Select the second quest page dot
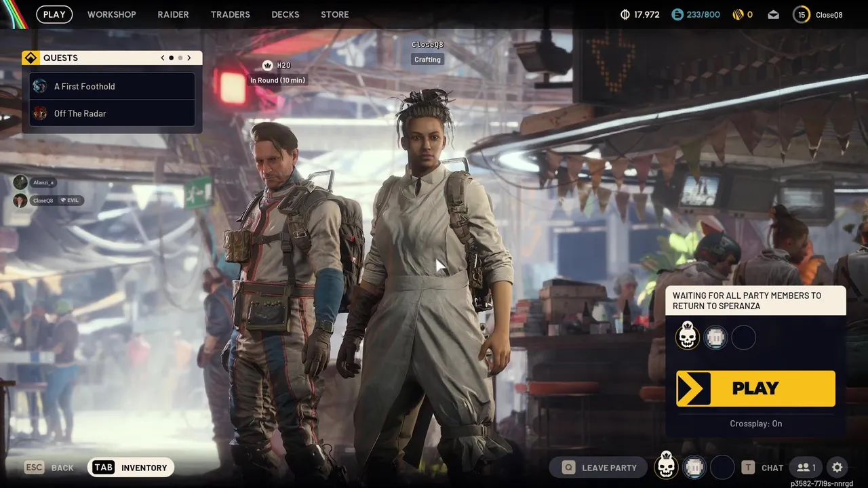The height and width of the screenshot is (488, 868). pyautogui.click(x=180, y=58)
